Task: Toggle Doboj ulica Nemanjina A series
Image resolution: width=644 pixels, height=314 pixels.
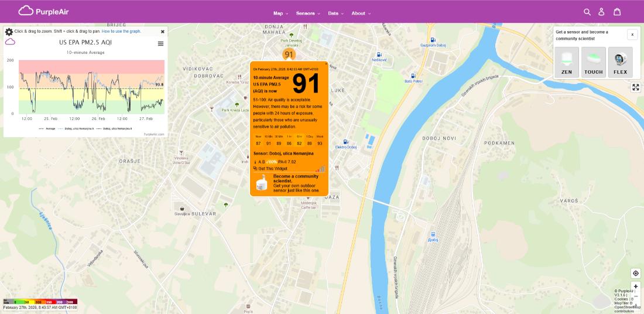Action: click(77, 129)
